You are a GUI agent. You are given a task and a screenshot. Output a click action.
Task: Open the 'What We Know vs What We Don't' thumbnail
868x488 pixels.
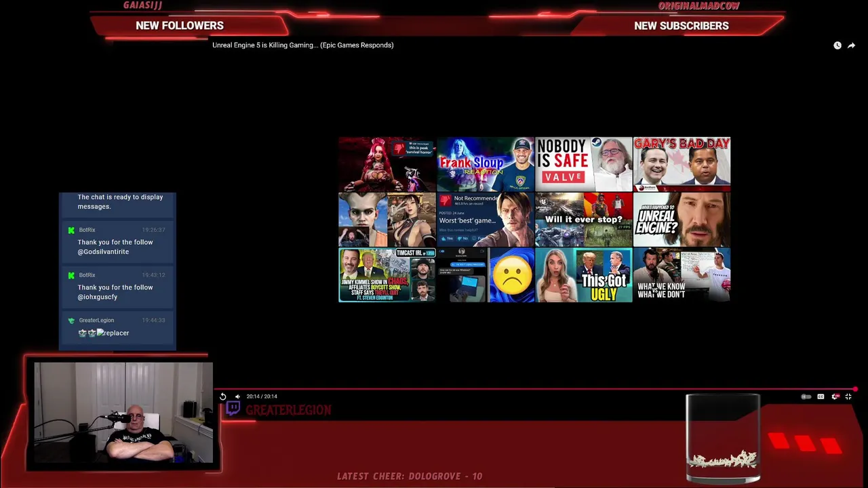pos(682,274)
